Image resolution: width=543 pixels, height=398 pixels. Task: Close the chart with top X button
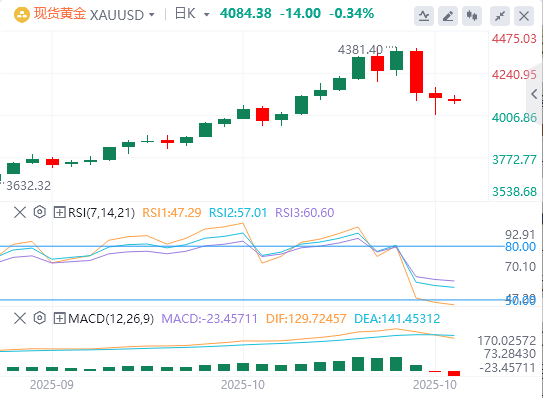coord(524,16)
